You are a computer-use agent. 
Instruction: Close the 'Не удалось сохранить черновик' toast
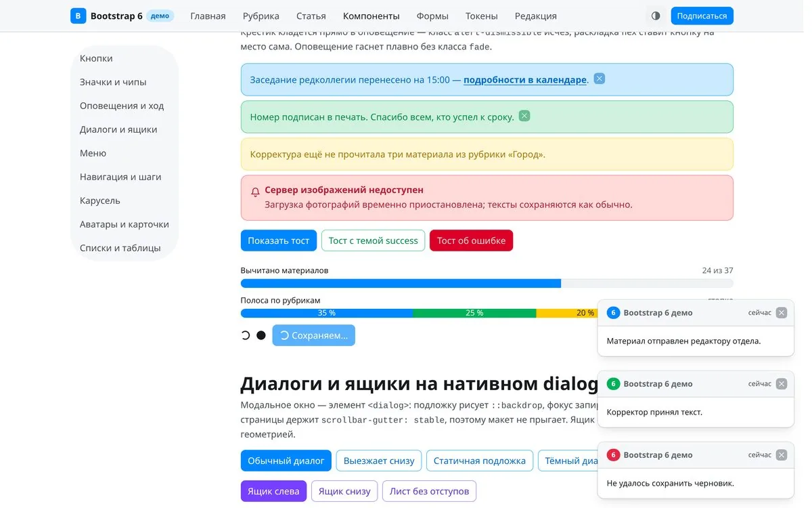[x=782, y=455]
